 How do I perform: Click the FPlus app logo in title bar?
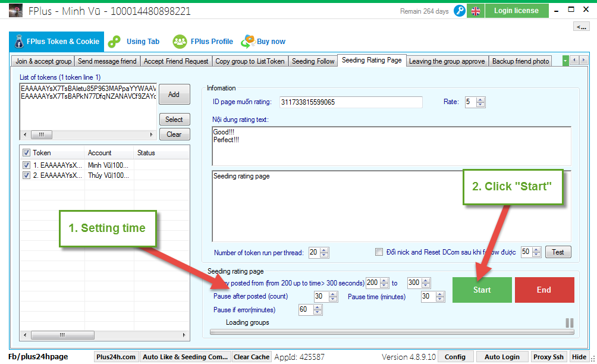point(15,11)
